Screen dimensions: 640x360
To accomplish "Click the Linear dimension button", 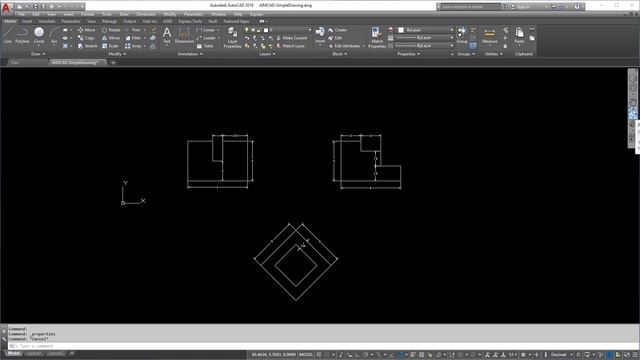I will pyautogui.click(x=206, y=30).
